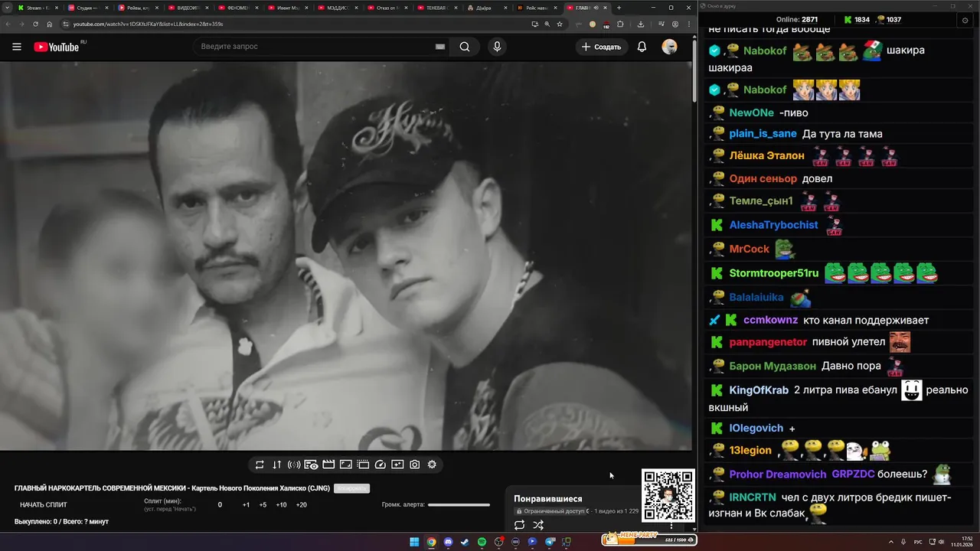This screenshot has width=980, height=551.
Task: Open the YouTube hamburger guide menu
Action: (17, 47)
